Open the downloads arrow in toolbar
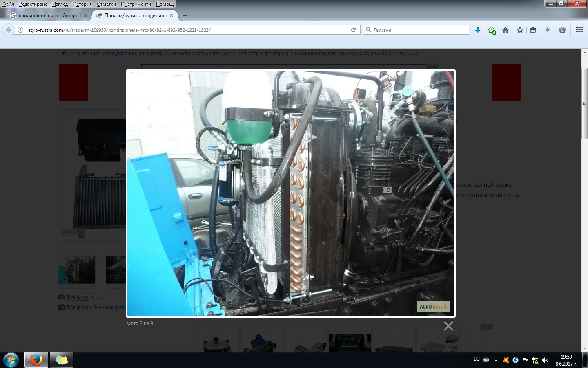 [x=548, y=30]
